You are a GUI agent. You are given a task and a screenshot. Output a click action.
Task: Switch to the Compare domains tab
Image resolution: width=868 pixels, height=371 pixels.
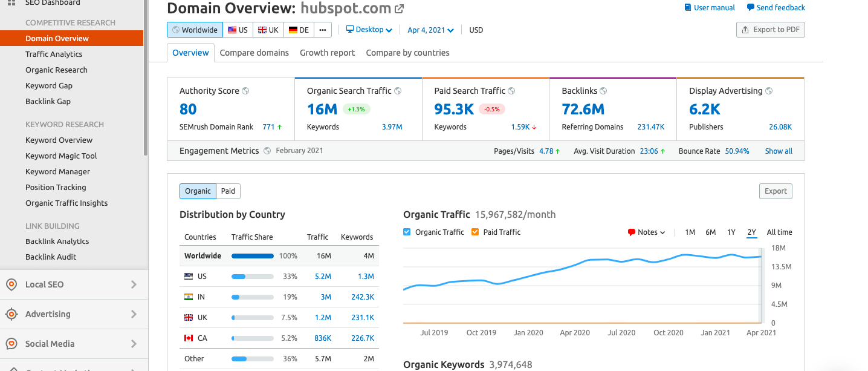pos(254,53)
